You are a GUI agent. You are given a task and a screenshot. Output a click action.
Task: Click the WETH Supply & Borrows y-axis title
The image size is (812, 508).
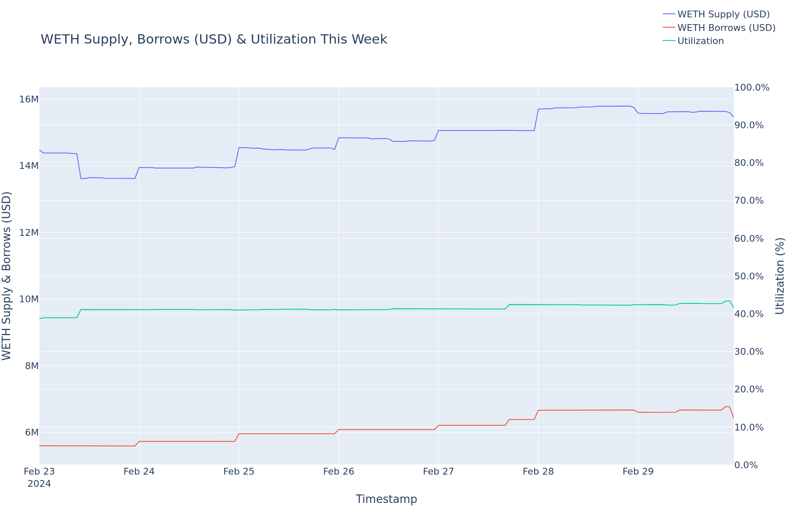(x=7, y=276)
